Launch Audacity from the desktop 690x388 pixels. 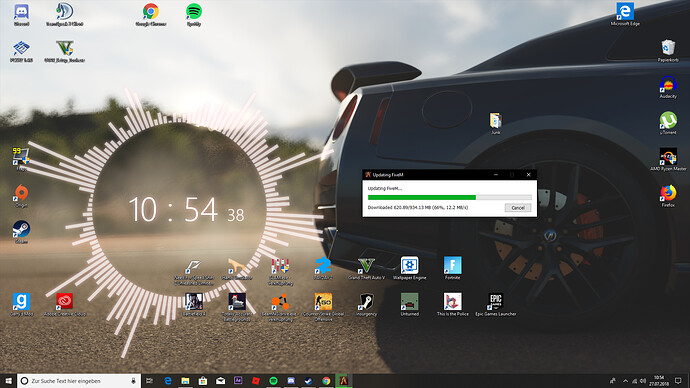point(668,87)
